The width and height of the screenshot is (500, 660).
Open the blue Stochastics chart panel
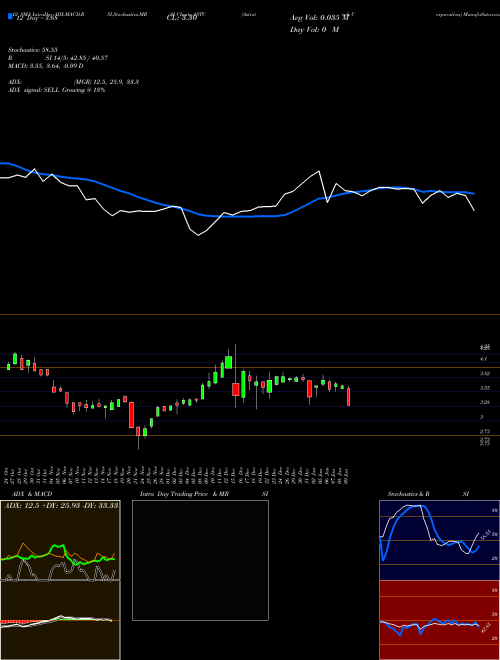[x=439, y=540]
